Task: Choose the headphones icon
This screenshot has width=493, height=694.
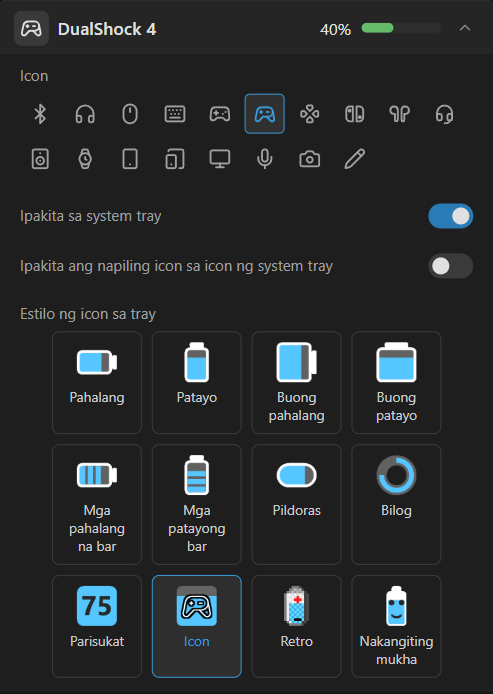Action: click(85, 114)
